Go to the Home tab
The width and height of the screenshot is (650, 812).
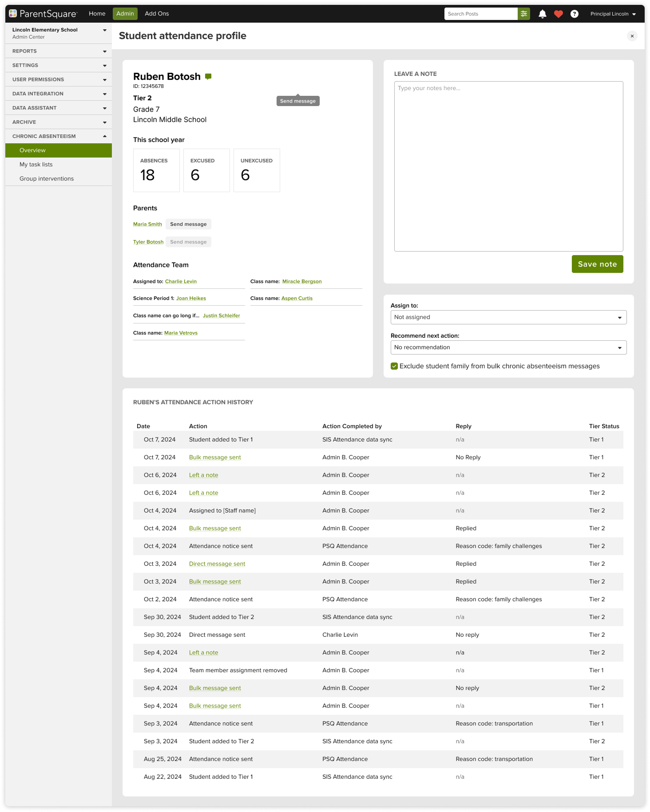[97, 14]
